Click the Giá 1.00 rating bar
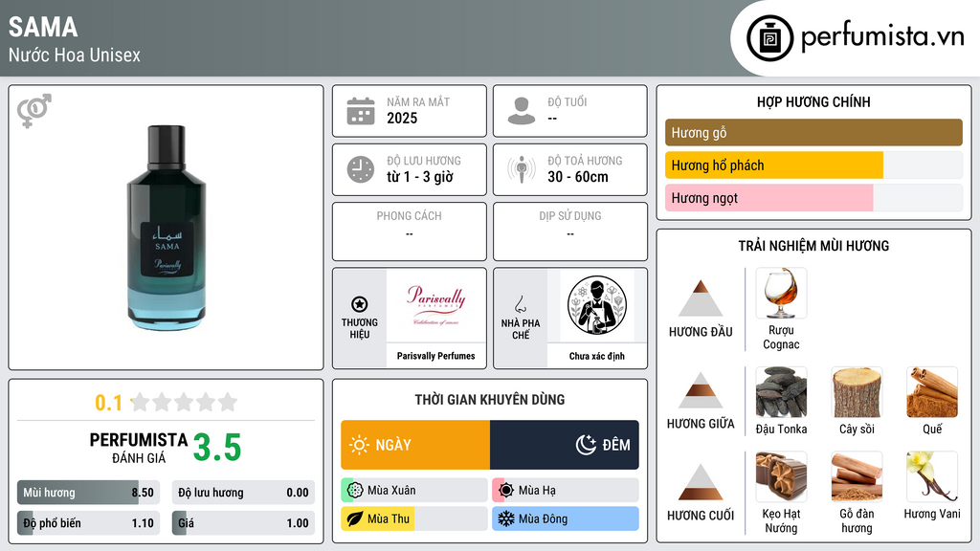Image resolution: width=980 pixels, height=551 pixels. point(243,523)
